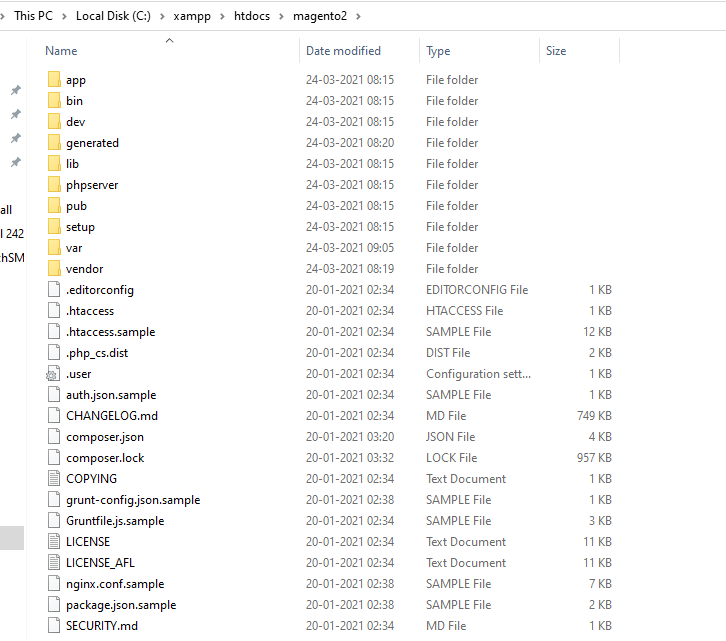The image size is (726, 641).
Task: Click 957 KB size of composer.lock
Action: (594, 458)
